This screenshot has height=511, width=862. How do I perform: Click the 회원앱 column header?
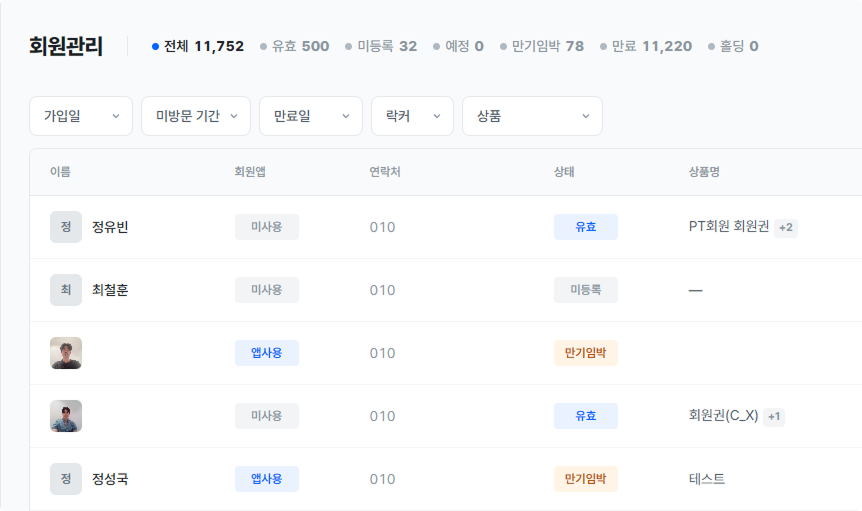(x=250, y=172)
